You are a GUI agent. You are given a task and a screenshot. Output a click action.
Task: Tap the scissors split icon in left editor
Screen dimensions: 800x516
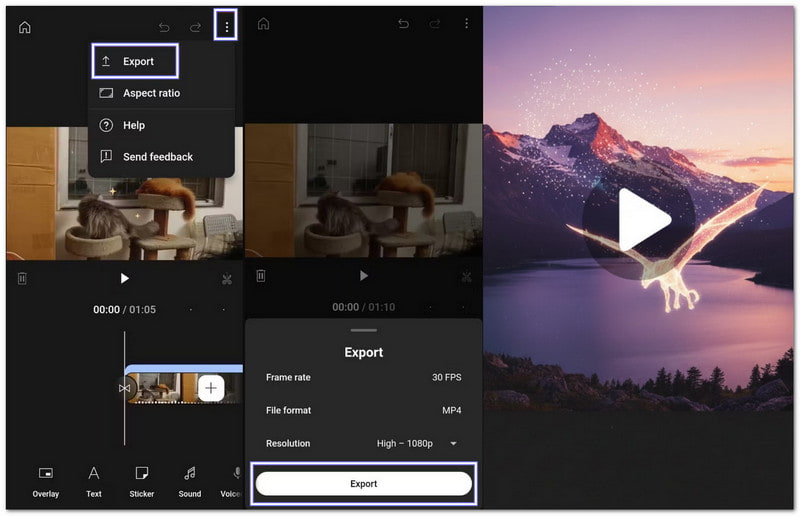pos(227,279)
